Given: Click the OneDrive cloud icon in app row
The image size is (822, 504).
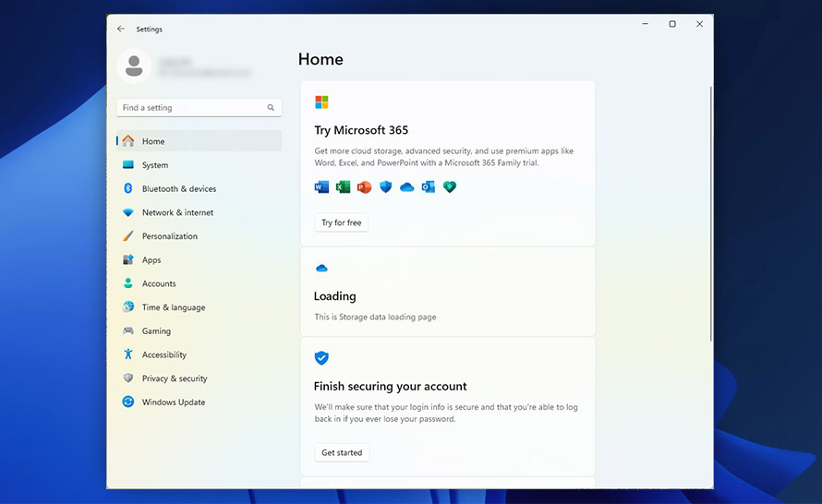Looking at the screenshot, I should point(406,187).
